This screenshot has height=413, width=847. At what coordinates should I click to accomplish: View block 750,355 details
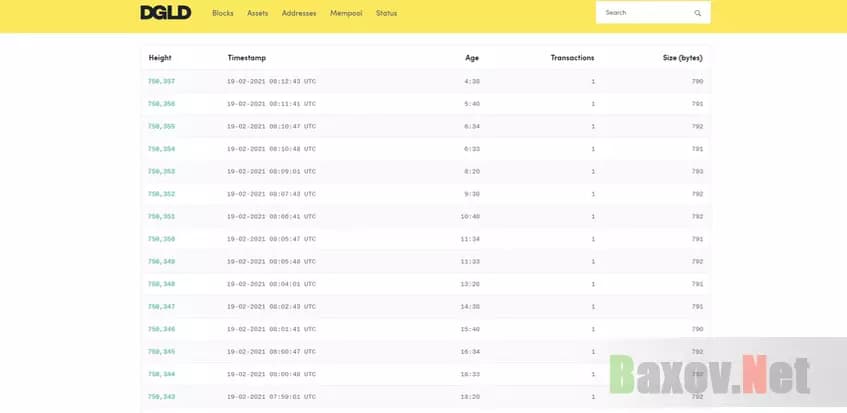pyautogui.click(x=161, y=126)
